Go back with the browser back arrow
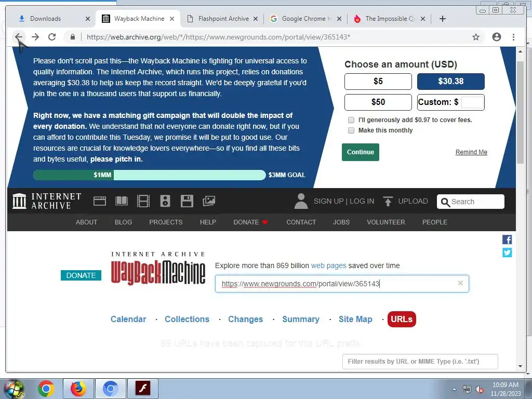The image size is (532, 399). tap(19, 37)
